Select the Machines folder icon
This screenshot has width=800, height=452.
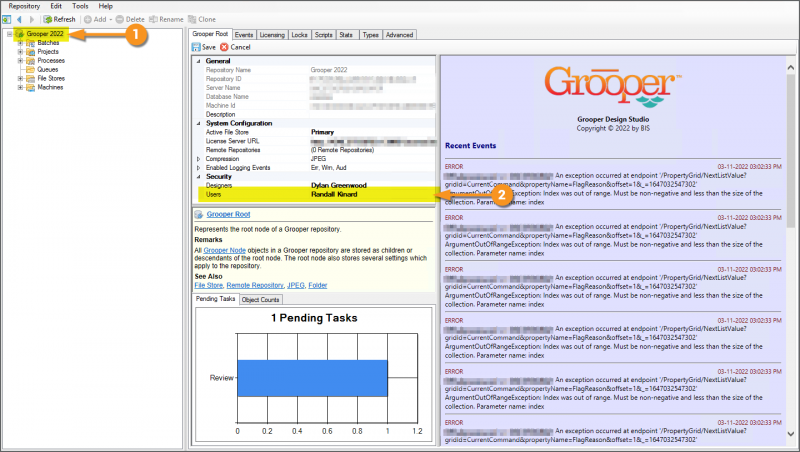coord(31,87)
